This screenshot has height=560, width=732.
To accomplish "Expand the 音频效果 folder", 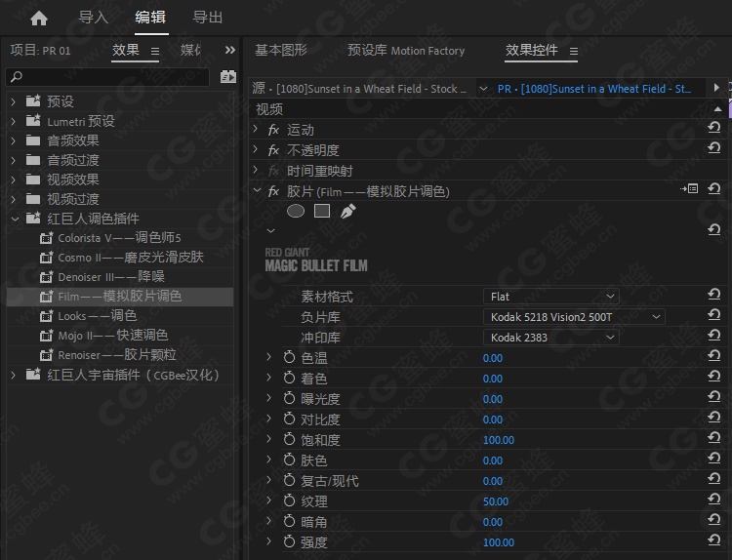I will (x=14, y=140).
